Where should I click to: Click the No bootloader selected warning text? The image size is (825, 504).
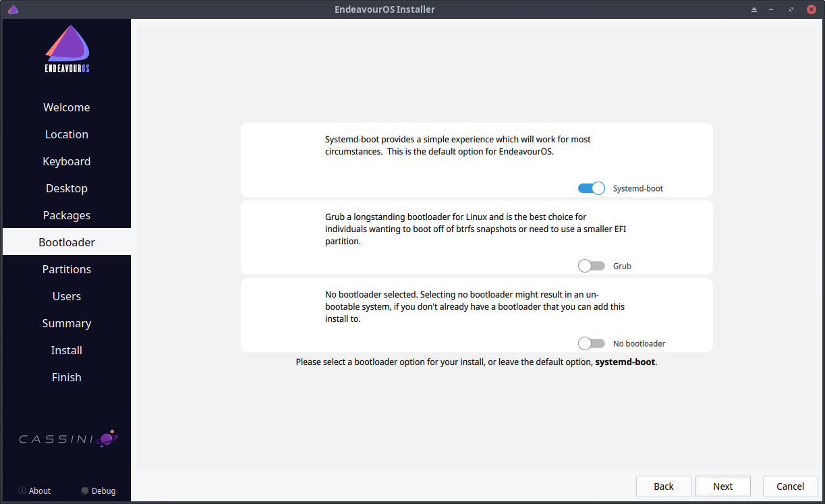point(475,306)
